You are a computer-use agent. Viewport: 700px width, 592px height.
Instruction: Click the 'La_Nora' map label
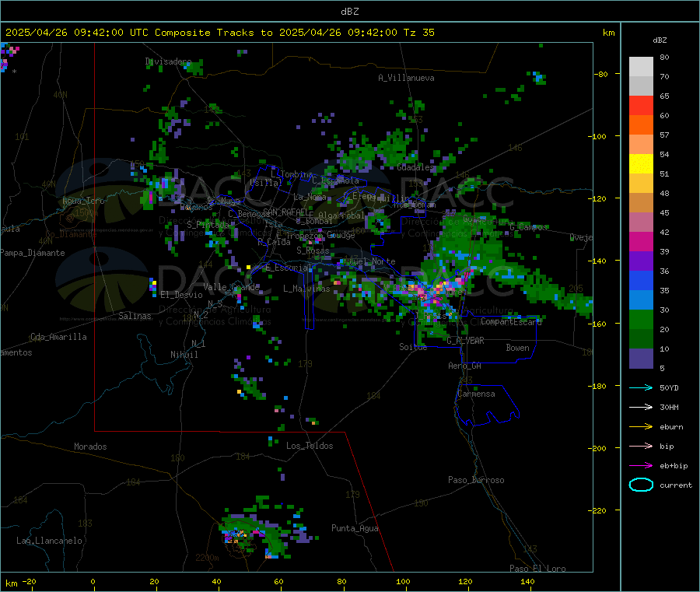[310, 197]
